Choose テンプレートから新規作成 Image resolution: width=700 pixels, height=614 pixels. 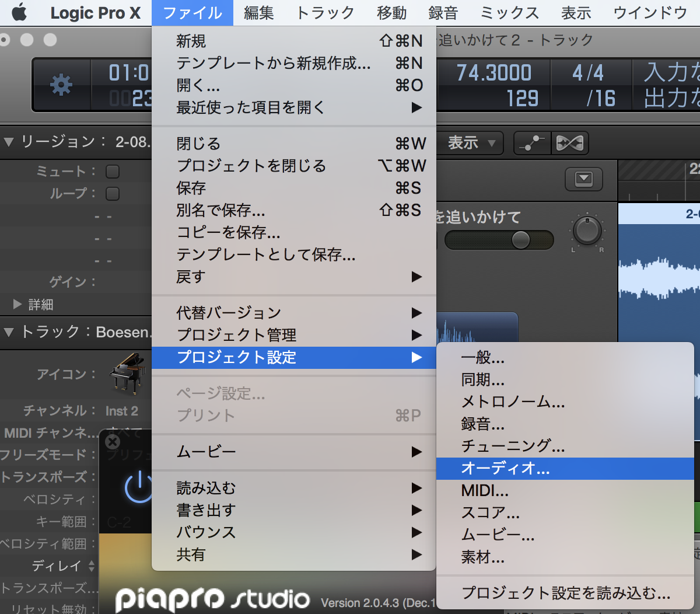[294, 63]
